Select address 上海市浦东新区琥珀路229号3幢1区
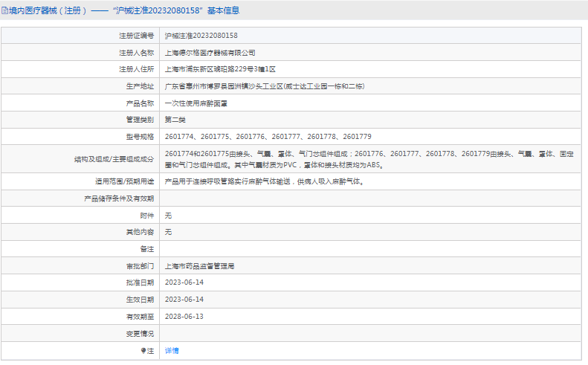The image size is (588, 365). (x=220, y=69)
